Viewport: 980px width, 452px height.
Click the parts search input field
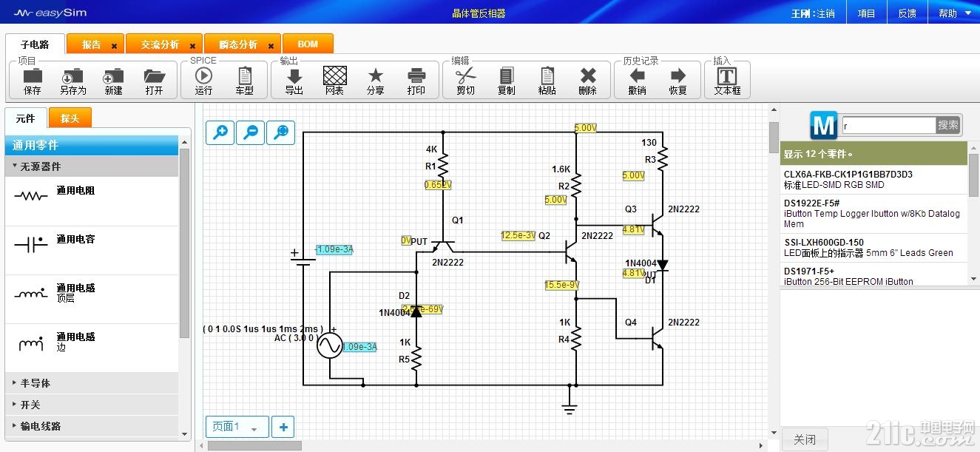[889, 126]
